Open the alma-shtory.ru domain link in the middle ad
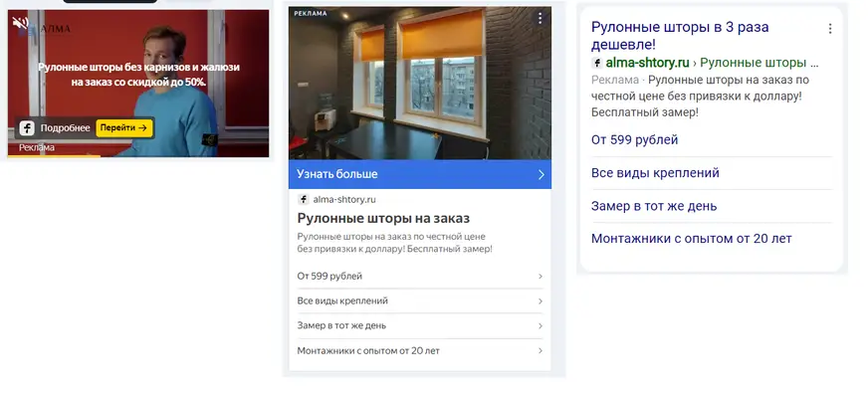The image size is (868, 400). pyautogui.click(x=344, y=200)
